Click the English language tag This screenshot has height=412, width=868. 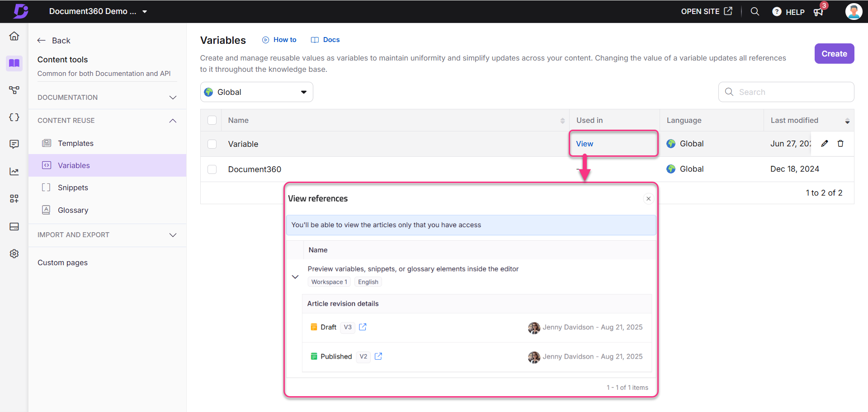[x=368, y=282]
